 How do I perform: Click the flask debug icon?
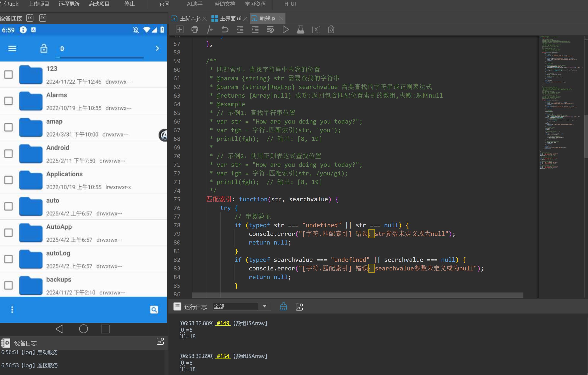[x=300, y=30]
